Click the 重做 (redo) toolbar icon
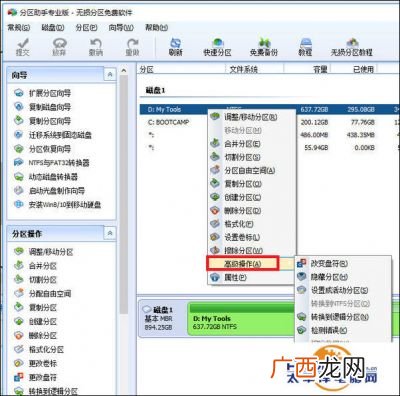400x396 pixels. click(x=132, y=47)
